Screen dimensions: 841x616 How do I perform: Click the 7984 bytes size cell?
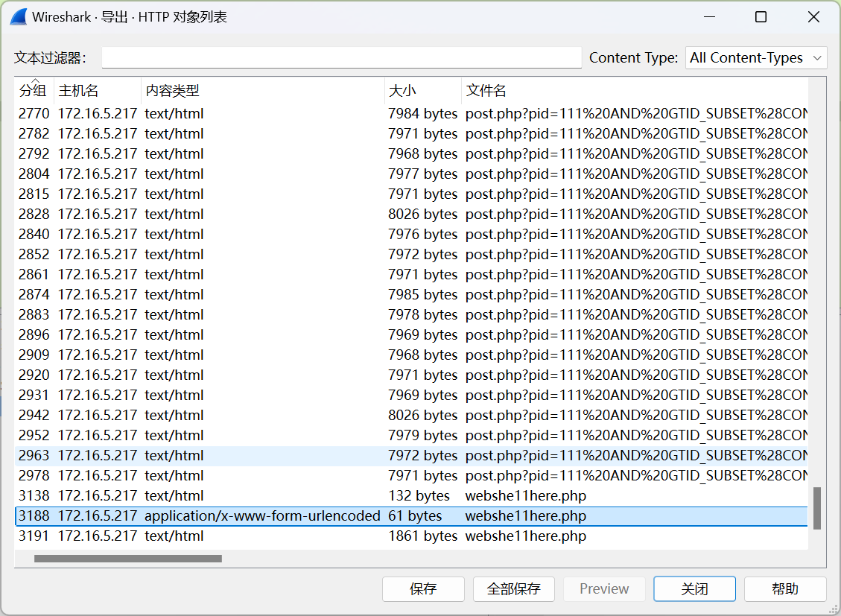tap(422, 114)
